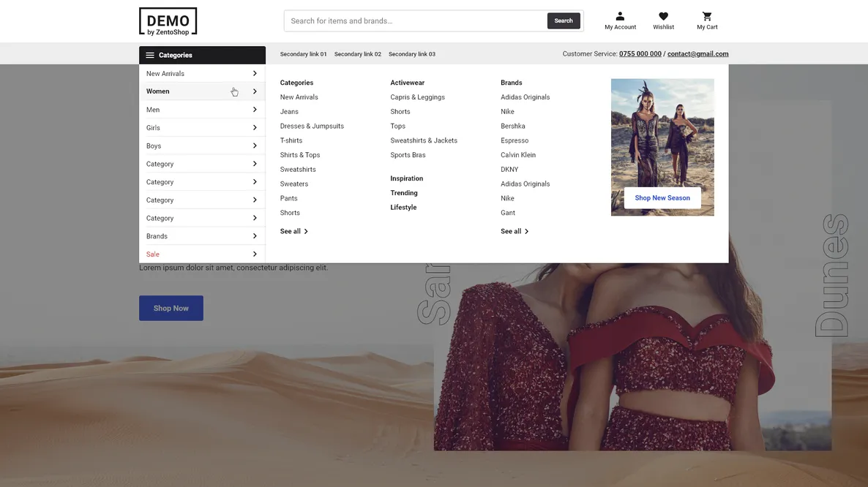Click the Shop Now button
This screenshot has width=868, height=487.
point(171,308)
